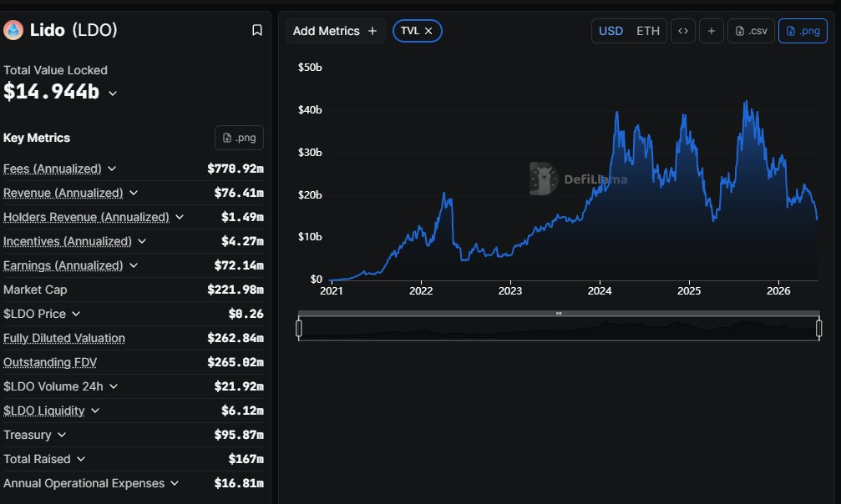Click the 2022 x-axis label

point(421,290)
